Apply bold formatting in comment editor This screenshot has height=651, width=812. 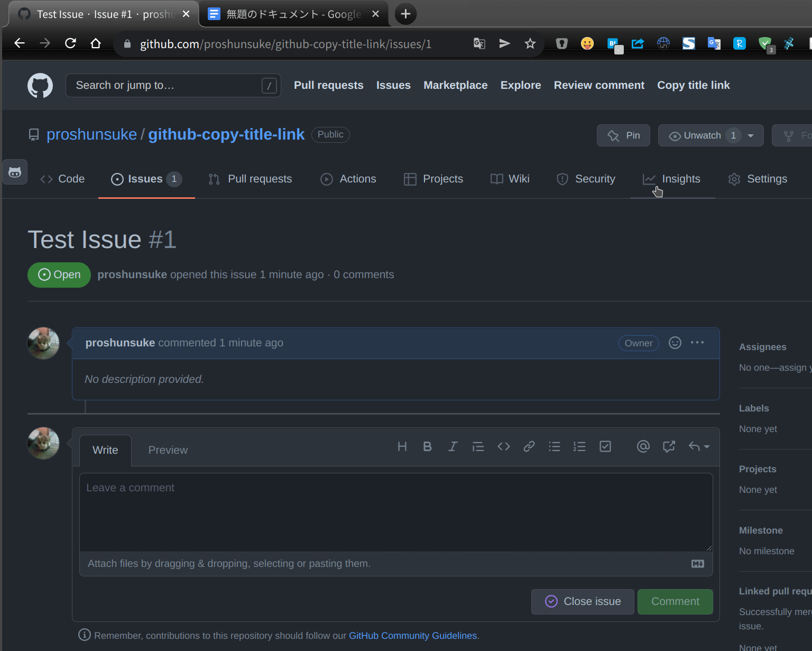[428, 447]
